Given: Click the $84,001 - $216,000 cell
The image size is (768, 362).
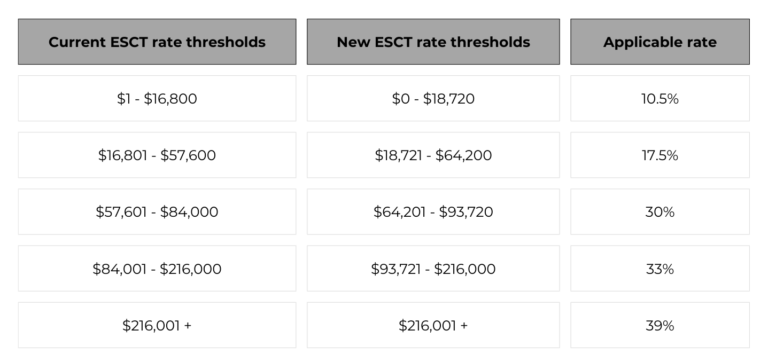Looking at the screenshot, I should [x=157, y=268].
